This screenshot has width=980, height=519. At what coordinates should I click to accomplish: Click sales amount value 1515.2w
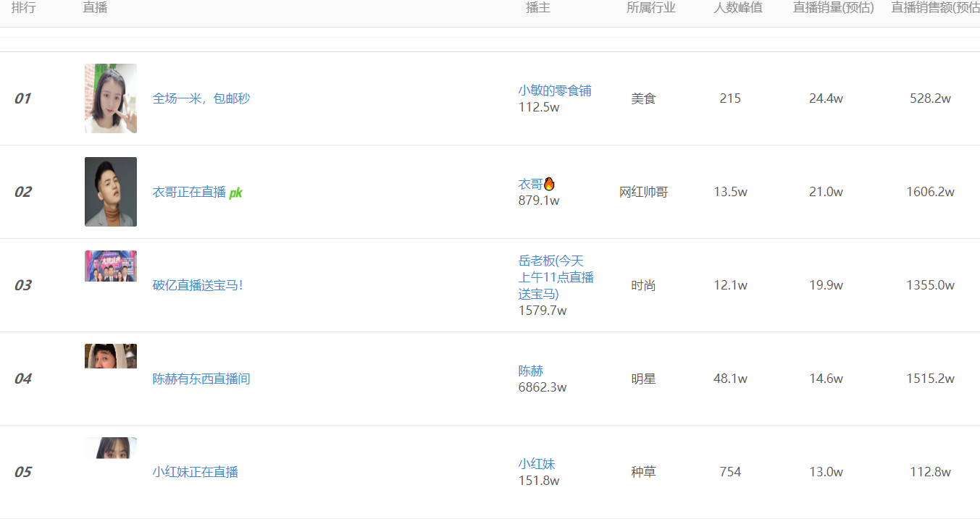click(930, 379)
